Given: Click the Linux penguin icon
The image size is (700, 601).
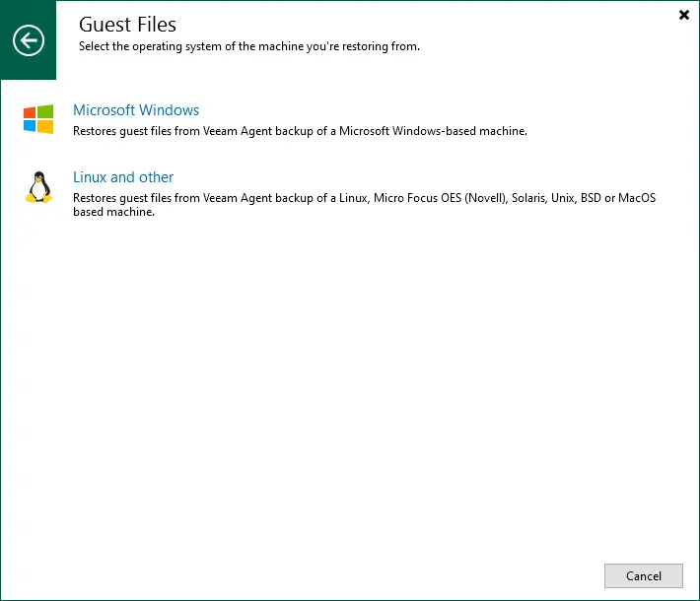Looking at the screenshot, I should [x=38, y=187].
